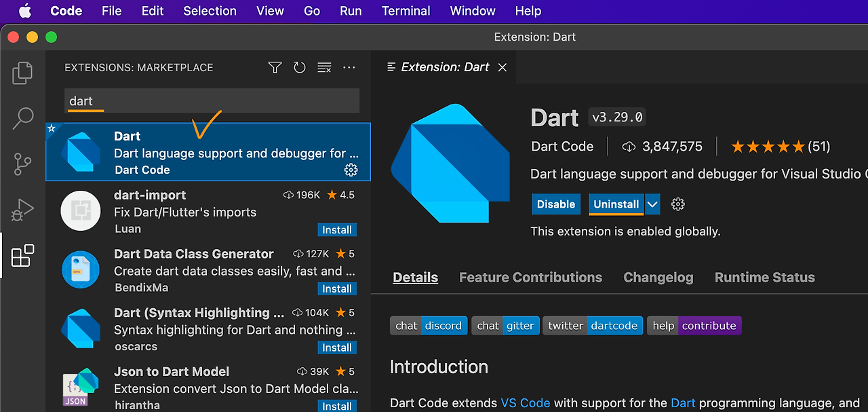Click the Extension: Dart editor tab
Viewport: 868px width, 412px height.
[x=445, y=67]
